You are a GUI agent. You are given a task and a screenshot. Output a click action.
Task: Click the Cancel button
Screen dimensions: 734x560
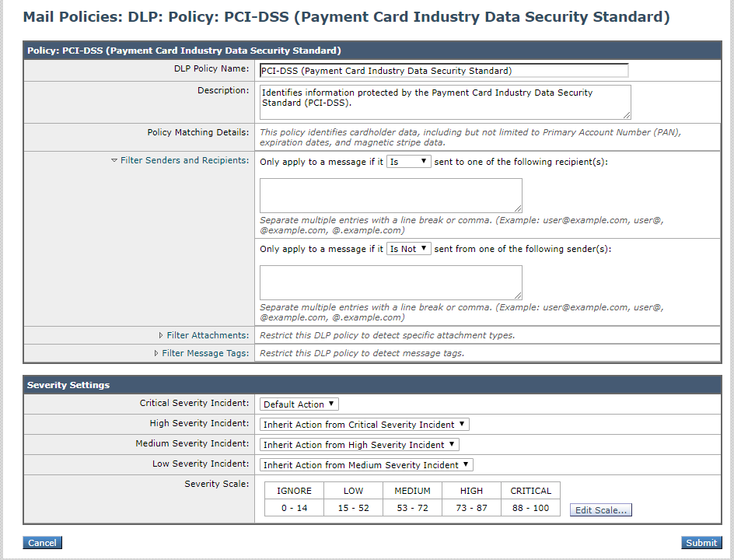coord(42,543)
